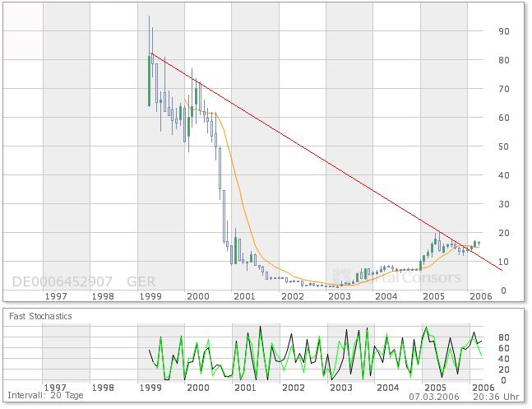This screenshot has height=409, width=532.
Task: Select 1999 on the main chart time axis
Action: (150, 295)
